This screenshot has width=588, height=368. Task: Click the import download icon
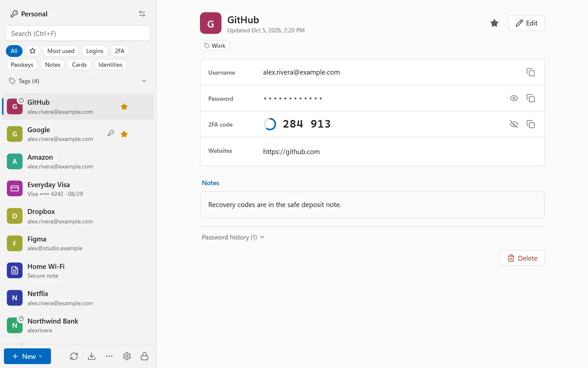(x=92, y=356)
